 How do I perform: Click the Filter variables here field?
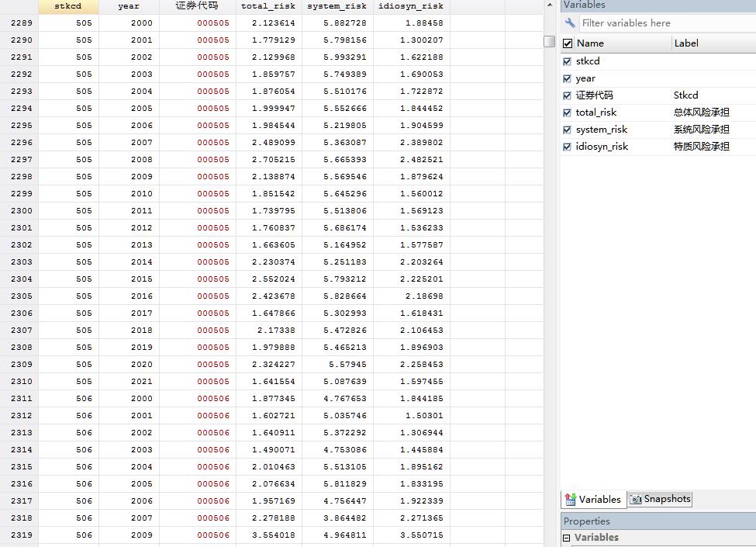coord(668,23)
